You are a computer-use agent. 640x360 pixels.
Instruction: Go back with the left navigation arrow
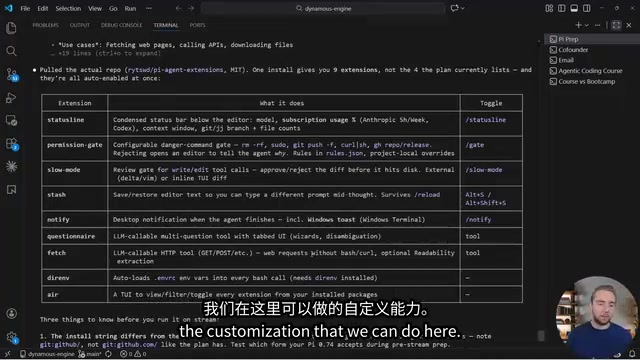[x=178, y=8]
